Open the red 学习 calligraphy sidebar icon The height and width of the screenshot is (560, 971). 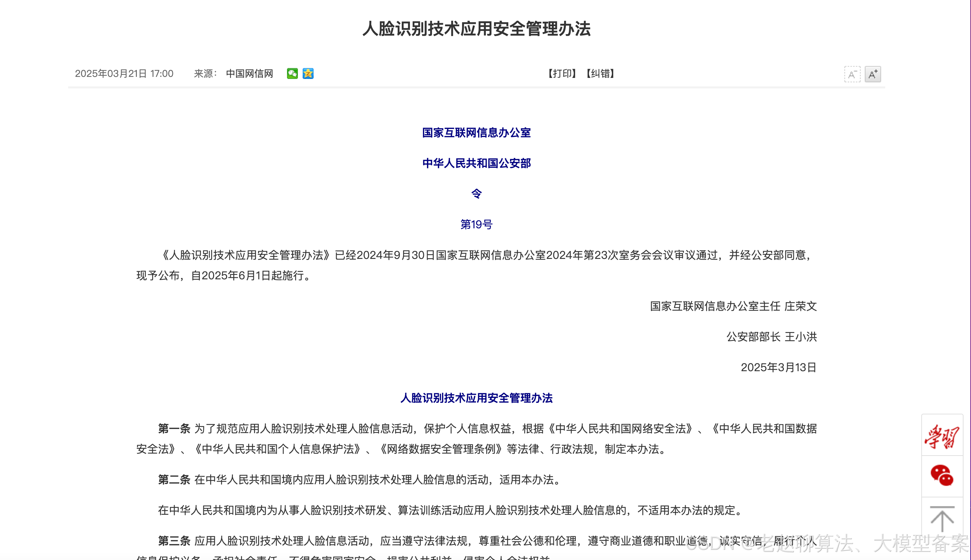click(942, 436)
